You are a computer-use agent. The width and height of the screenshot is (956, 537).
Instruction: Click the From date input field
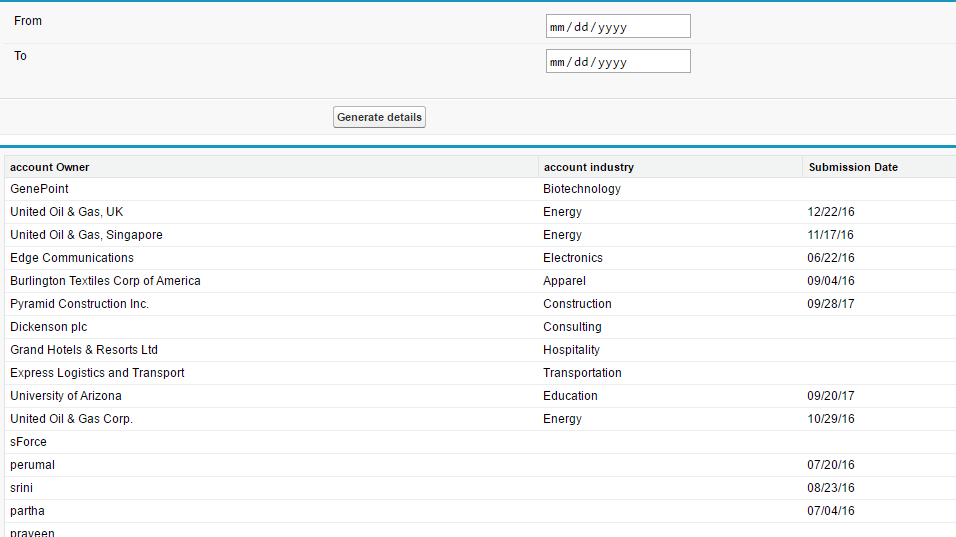pyautogui.click(x=618, y=26)
